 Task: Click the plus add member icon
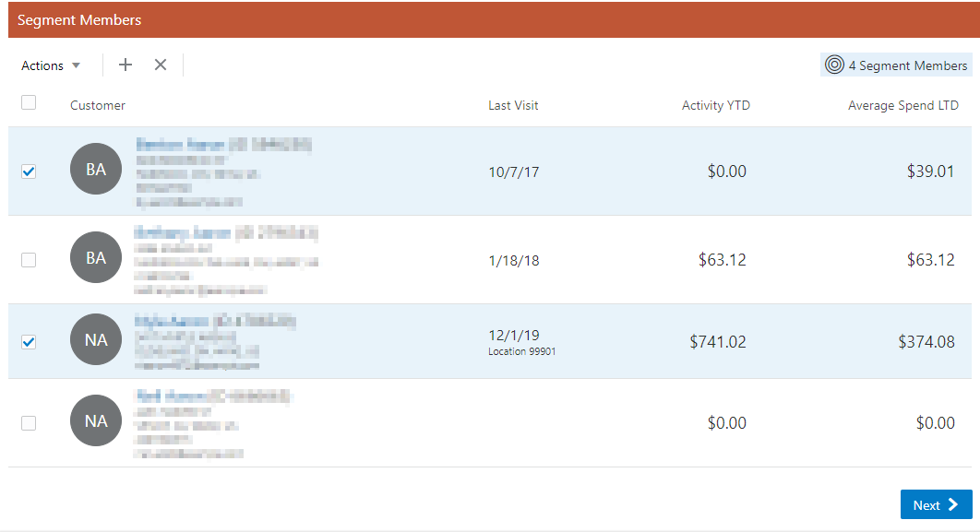point(125,65)
